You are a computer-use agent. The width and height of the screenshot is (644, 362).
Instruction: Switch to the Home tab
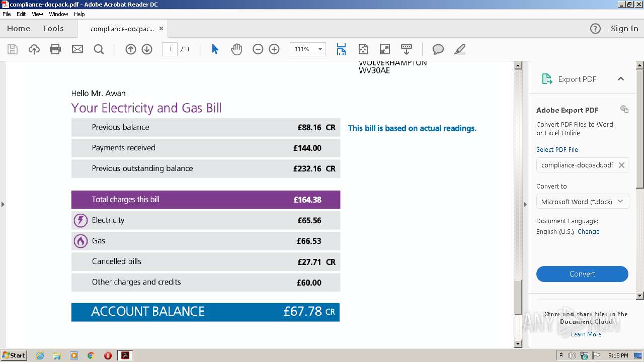[x=19, y=29]
